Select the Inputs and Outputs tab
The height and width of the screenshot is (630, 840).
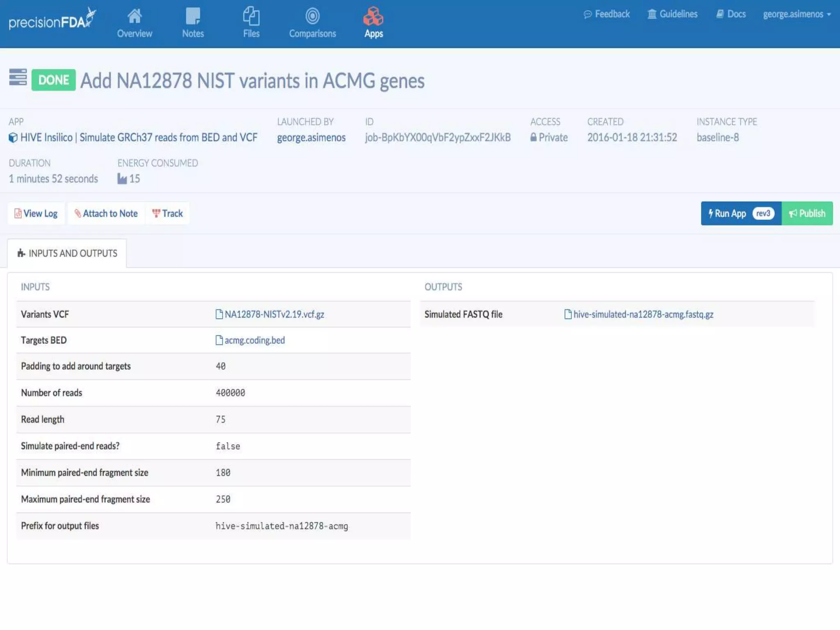[x=67, y=253]
